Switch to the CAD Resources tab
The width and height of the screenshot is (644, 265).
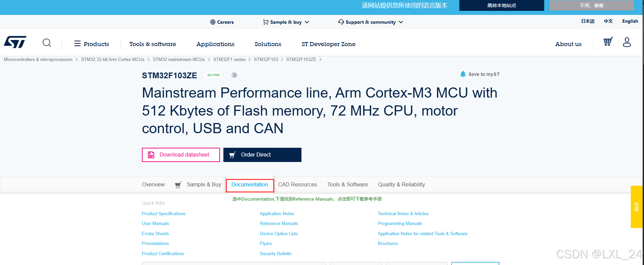click(x=297, y=185)
